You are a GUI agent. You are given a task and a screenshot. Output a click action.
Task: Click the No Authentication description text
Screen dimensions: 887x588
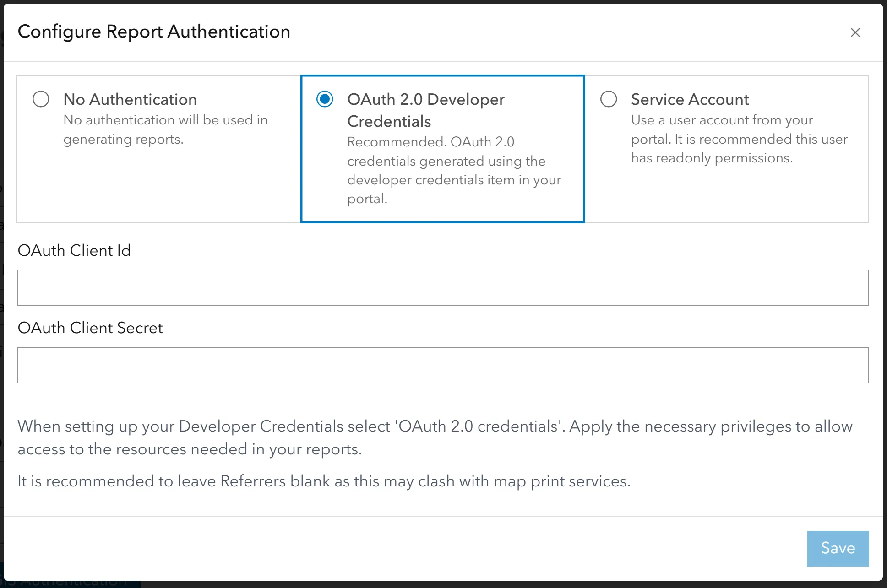click(165, 129)
